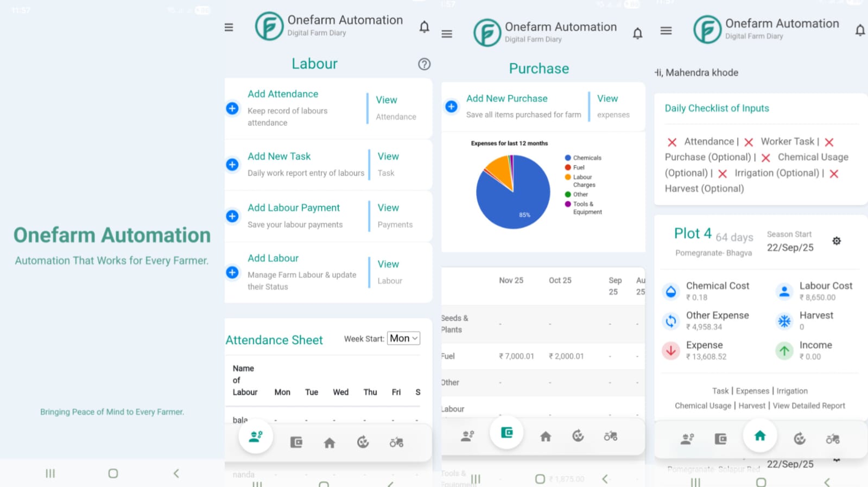Tap the tractor icon in Labour screen navigation
The height and width of the screenshot is (487, 868).
pyautogui.click(x=396, y=442)
